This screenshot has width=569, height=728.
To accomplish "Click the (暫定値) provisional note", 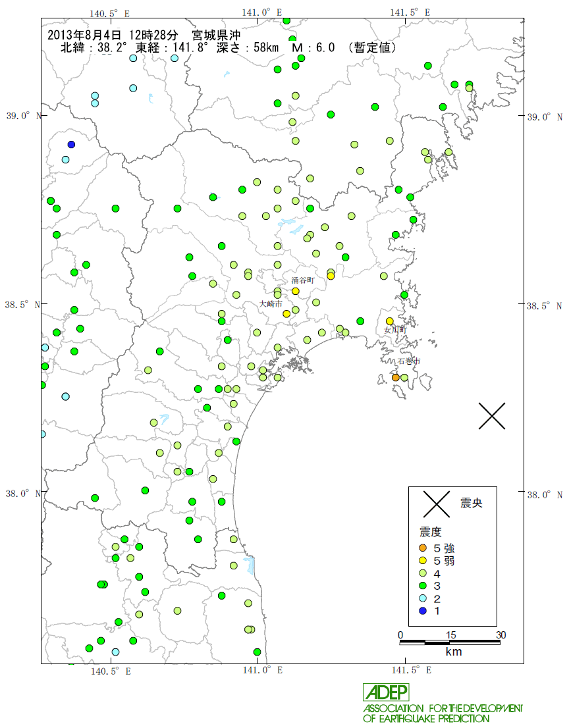I will (x=372, y=47).
